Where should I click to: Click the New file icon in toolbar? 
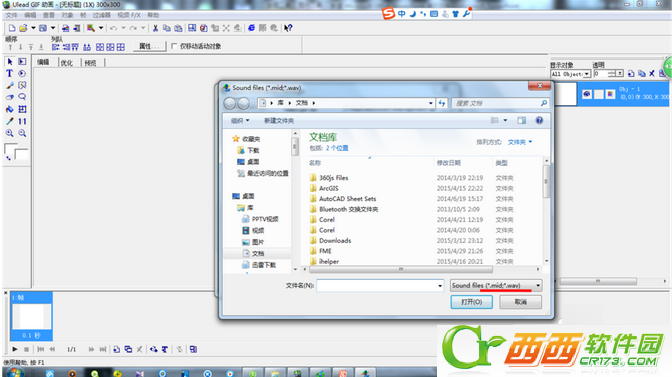(12, 28)
